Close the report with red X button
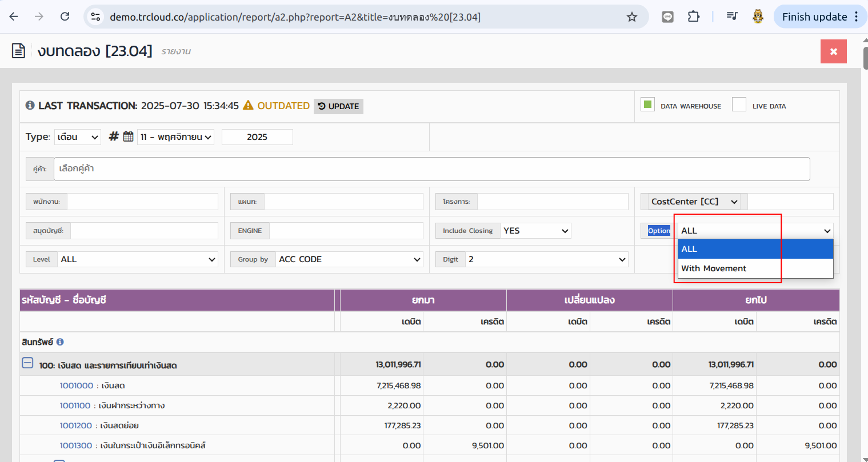The image size is (868, 462). [x=833, y=51]
